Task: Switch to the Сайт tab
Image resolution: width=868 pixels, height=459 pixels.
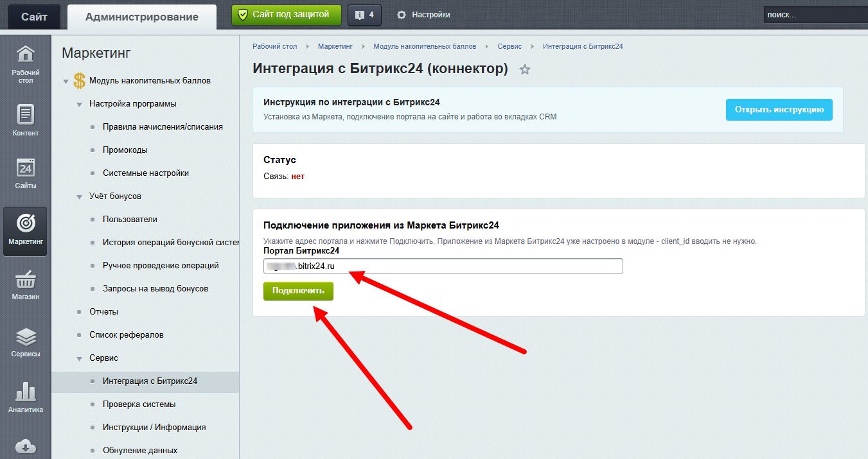Action: (x=34, y=17)
